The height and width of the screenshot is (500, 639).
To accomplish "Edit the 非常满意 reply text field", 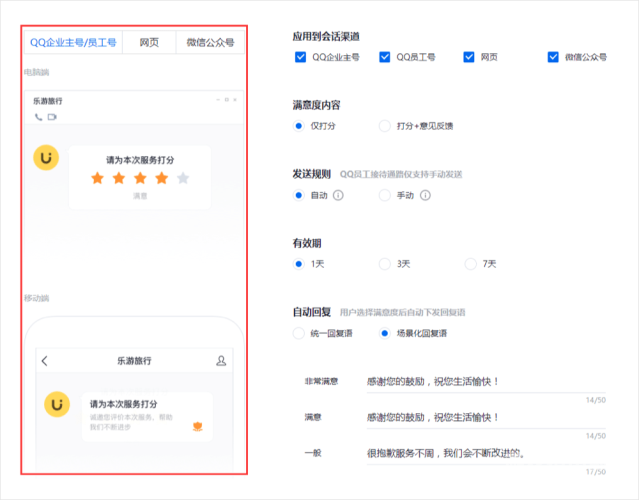I will pyautogui.click(x=486, y=382).
